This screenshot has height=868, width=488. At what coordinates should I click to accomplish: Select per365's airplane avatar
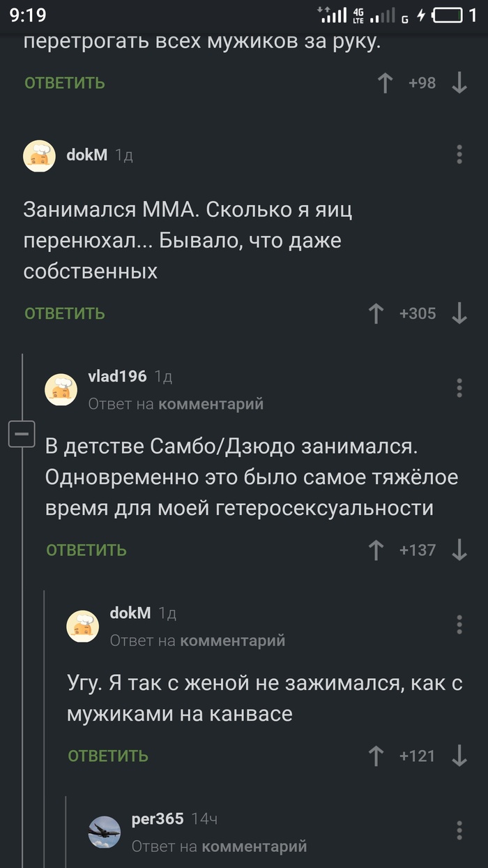[105, 832]
